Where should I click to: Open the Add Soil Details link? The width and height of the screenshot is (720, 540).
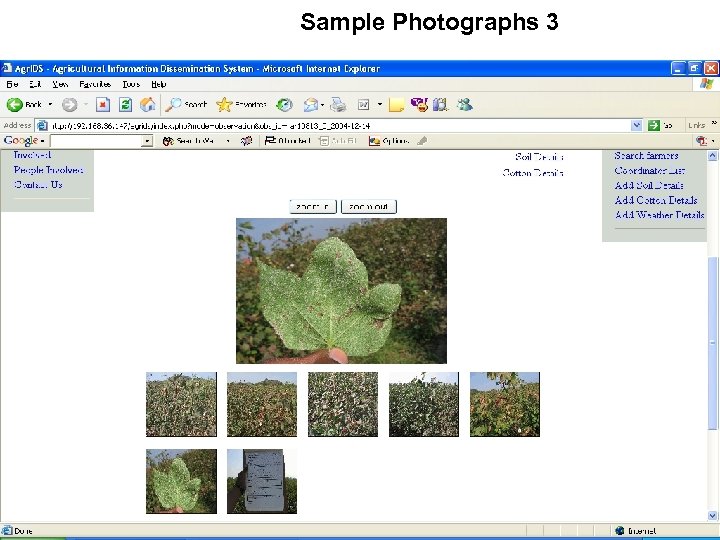[x=649, y=185]
